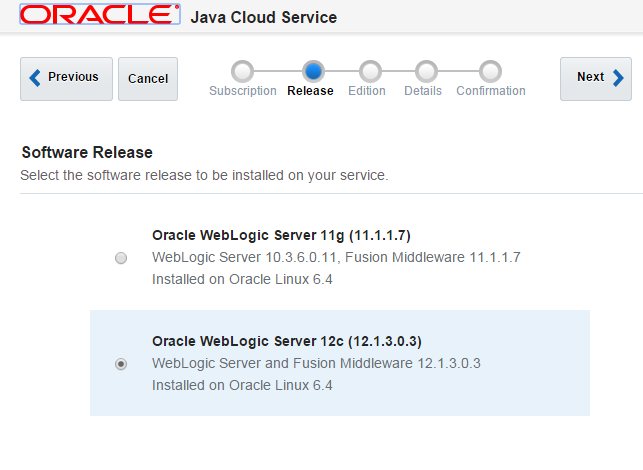Click 'Installed on Oracle Linux 6.4' under 11g
The width and height of the screenshot is (643, 470).
[x=242, y=279]
